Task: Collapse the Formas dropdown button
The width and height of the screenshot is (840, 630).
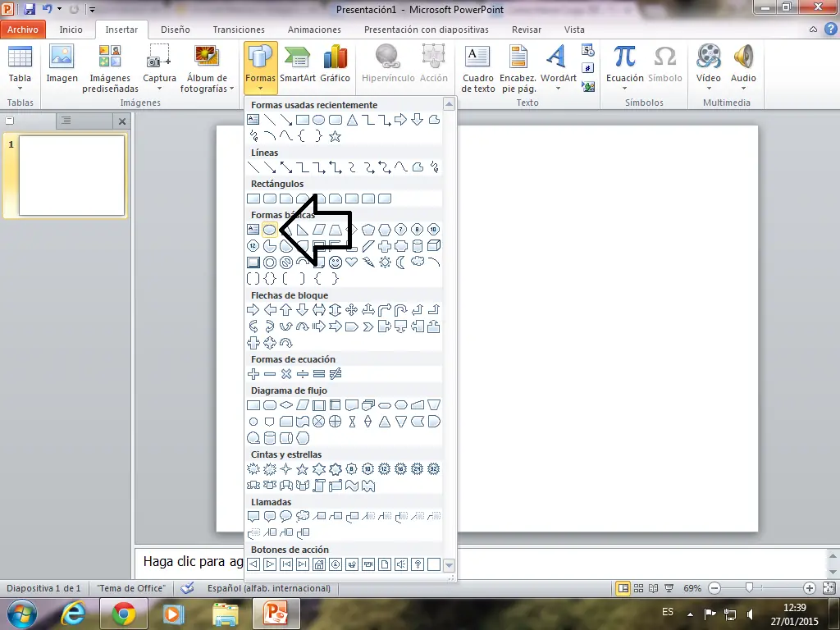Action: 260,68
